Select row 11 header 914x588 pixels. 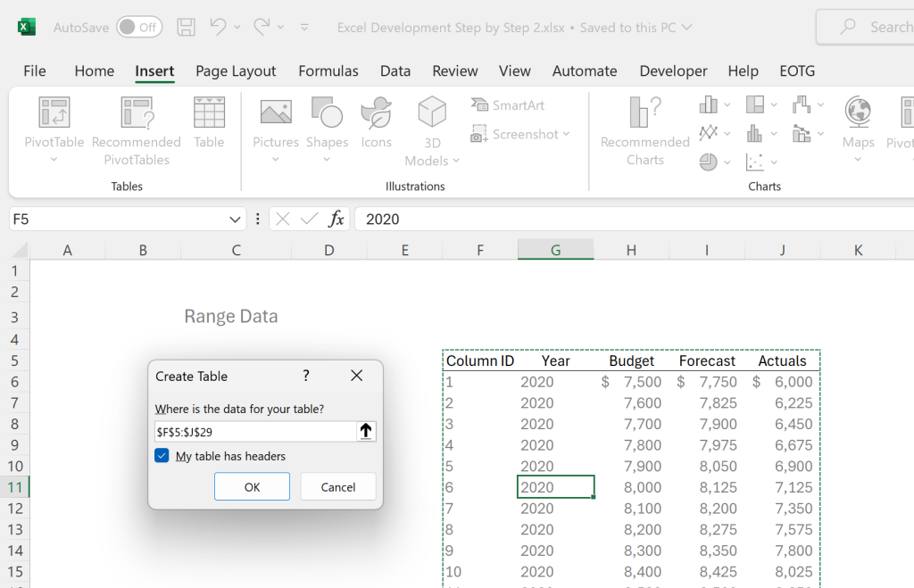(x=15, y=487)
